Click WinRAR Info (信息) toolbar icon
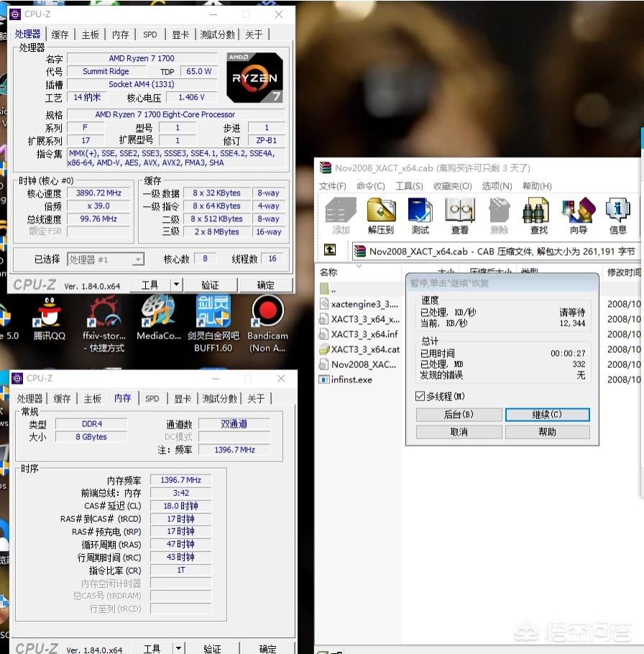Viewport: 644px width, 654px height. tap(617, 216)
